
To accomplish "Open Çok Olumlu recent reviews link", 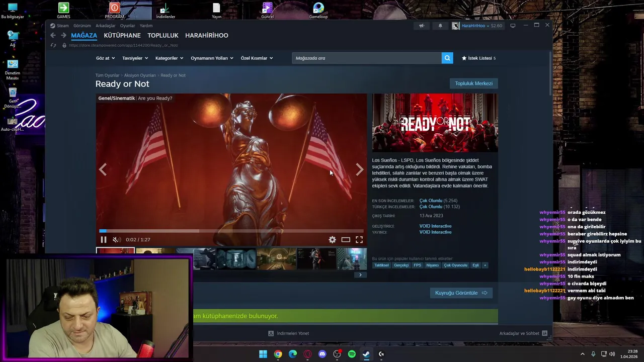I will point(431,201).
